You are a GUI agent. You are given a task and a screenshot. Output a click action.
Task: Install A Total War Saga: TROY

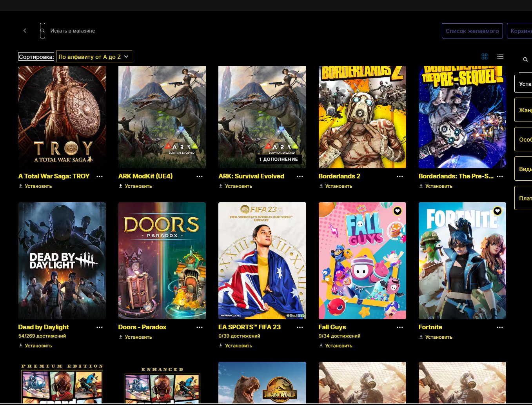[35, 186]
